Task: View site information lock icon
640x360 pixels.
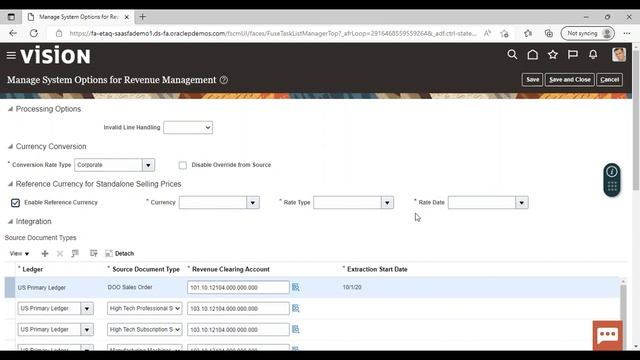Action: pyautogui.click(x=59, y=33)
